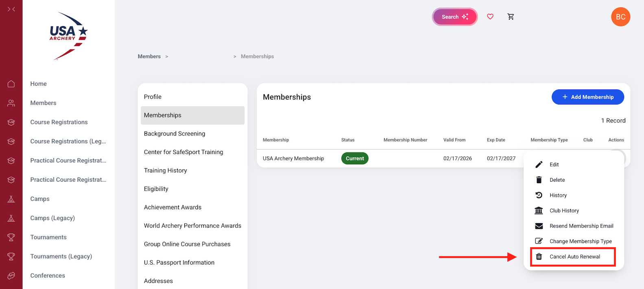Click the BC user avatar
The width and height of the screenshot is (644, 289).
coord(620,17)
